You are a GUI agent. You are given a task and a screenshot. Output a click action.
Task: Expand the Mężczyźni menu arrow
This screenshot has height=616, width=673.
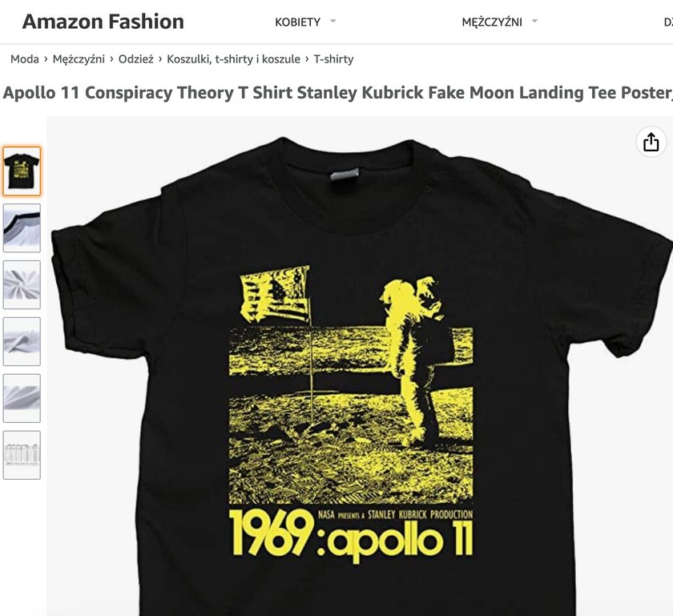point(534,21)
